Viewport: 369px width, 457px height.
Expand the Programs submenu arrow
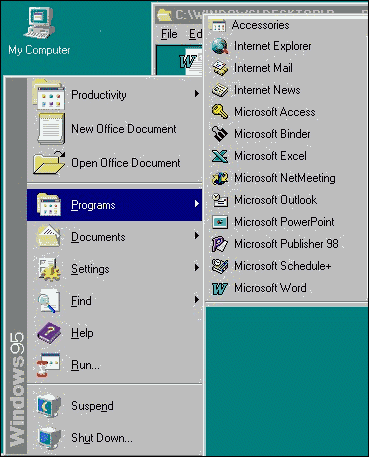tap(197, 204)
